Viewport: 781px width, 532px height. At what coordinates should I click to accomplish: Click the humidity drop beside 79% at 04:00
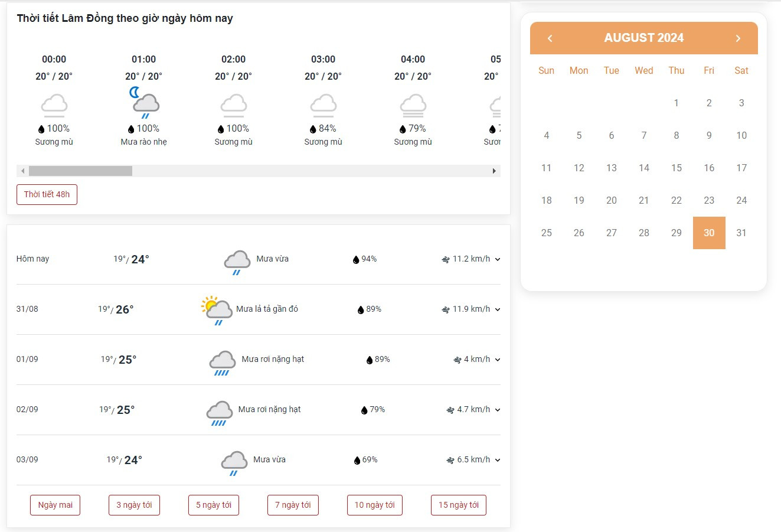(403, 129)
